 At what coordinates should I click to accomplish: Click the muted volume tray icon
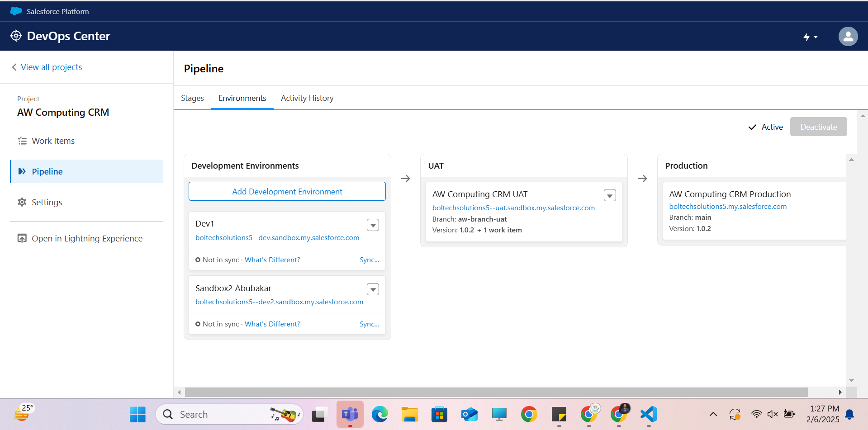tap(773, 414)
